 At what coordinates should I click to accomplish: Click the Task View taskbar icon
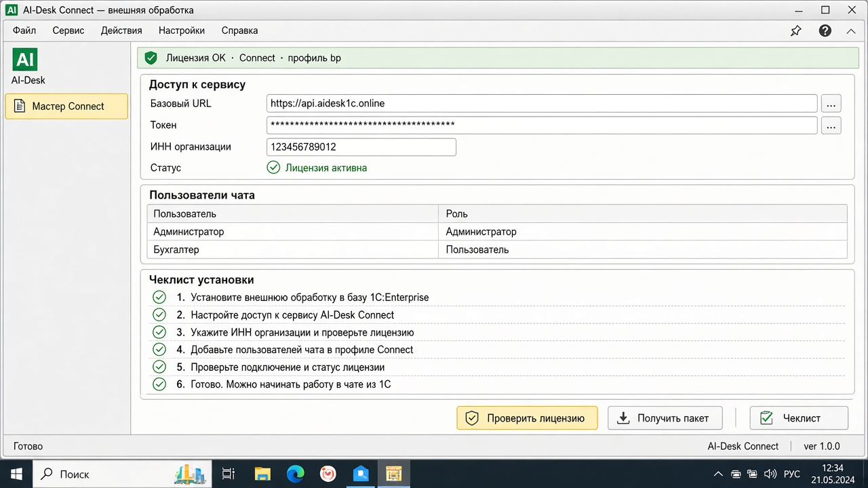point(229,474)
